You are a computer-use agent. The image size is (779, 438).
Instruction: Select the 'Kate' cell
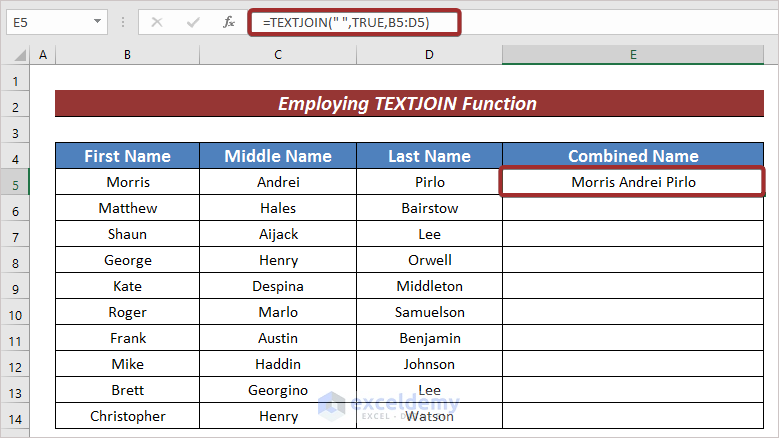(127, 286)
